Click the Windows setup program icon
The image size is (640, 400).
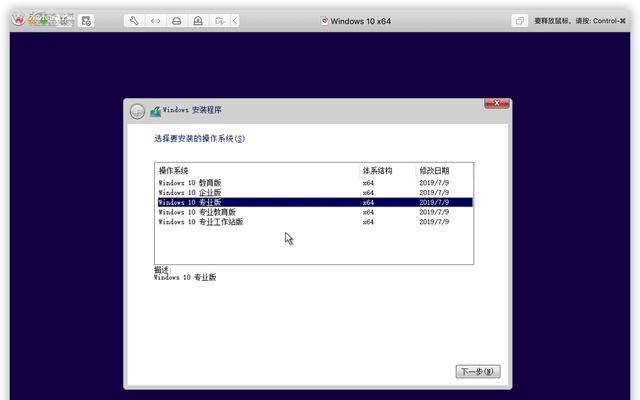tap(156, 111)
